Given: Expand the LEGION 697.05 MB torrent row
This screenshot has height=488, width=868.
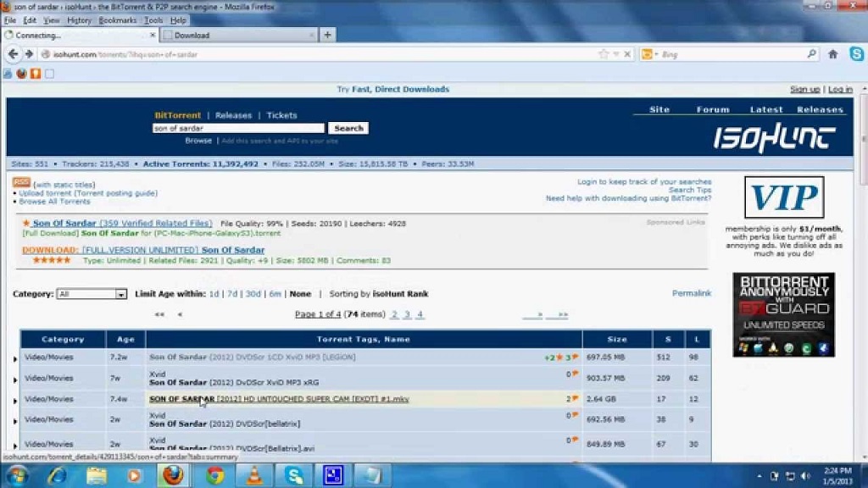Looking at the screenshot, I should (15, 358).
